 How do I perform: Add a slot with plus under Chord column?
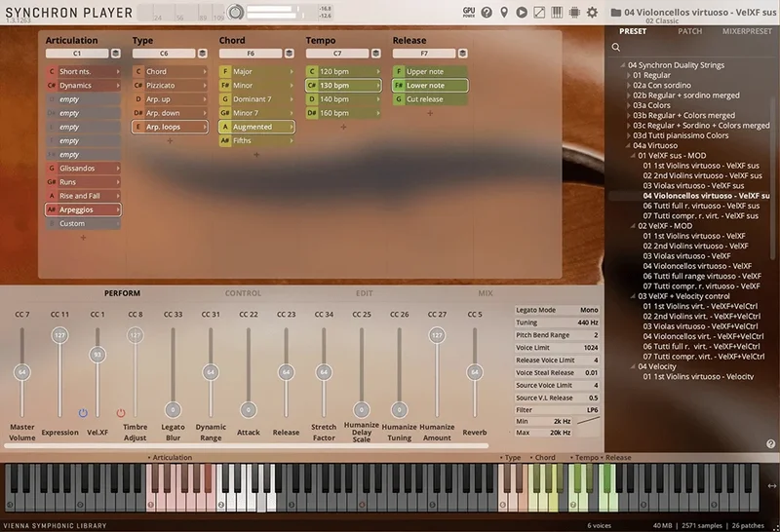coord(256,155)
